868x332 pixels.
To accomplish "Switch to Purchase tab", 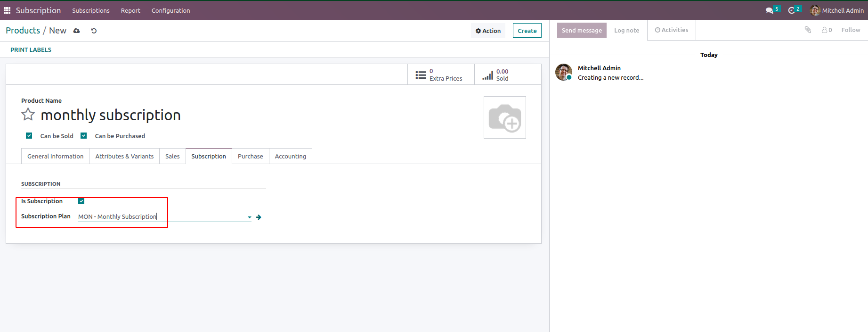I will (251, 156).
